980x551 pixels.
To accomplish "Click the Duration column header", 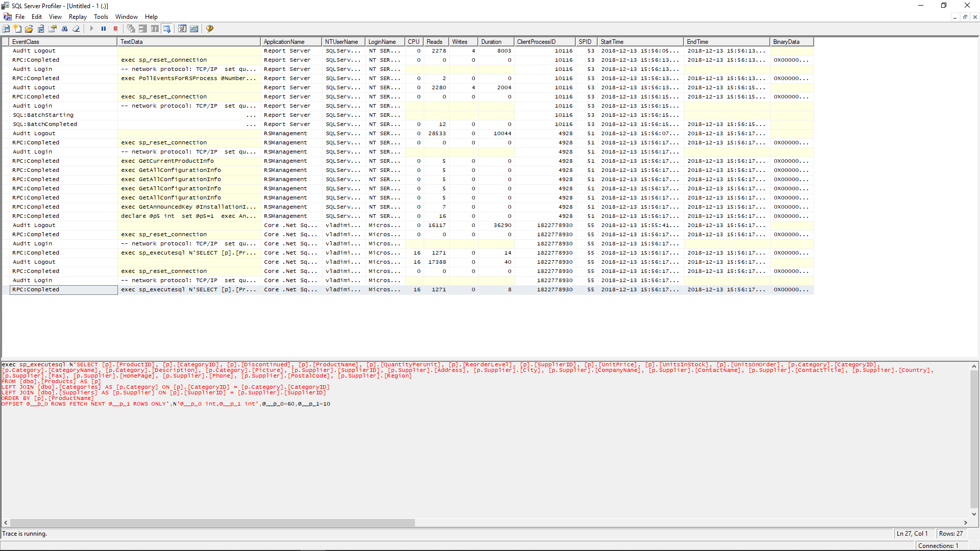I will [x=496, y=42].
